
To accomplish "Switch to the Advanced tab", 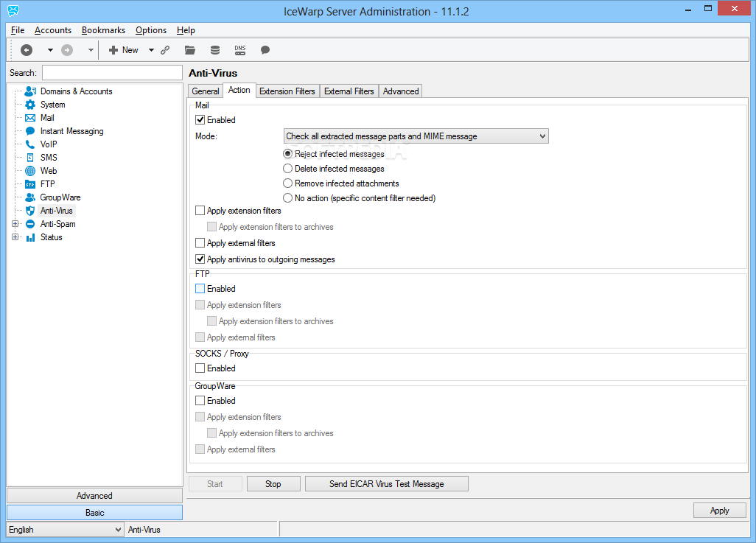I will tap(401, 91).
